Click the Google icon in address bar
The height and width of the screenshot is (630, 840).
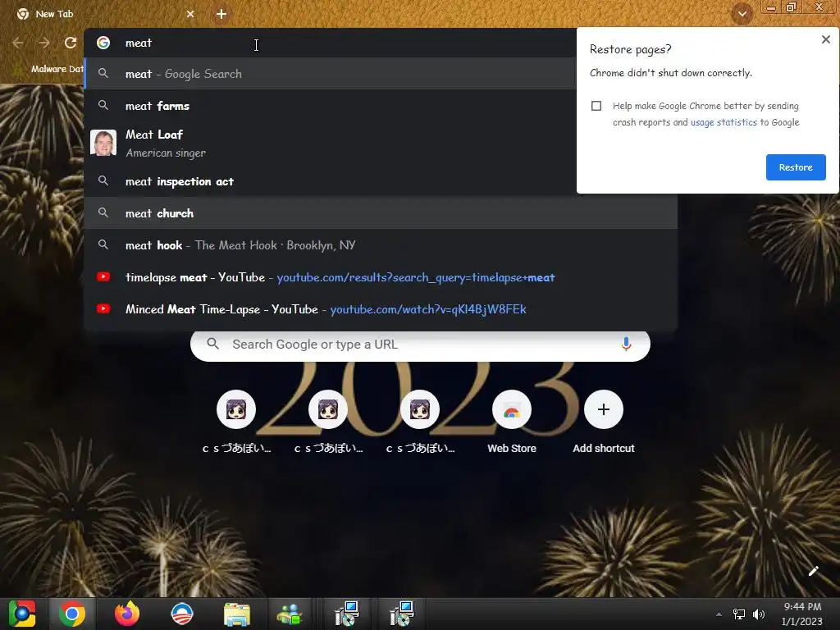coord(103,43)
